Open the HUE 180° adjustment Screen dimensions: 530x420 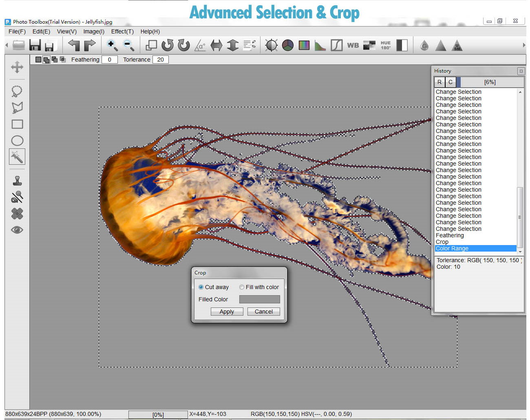click(385, 45)
